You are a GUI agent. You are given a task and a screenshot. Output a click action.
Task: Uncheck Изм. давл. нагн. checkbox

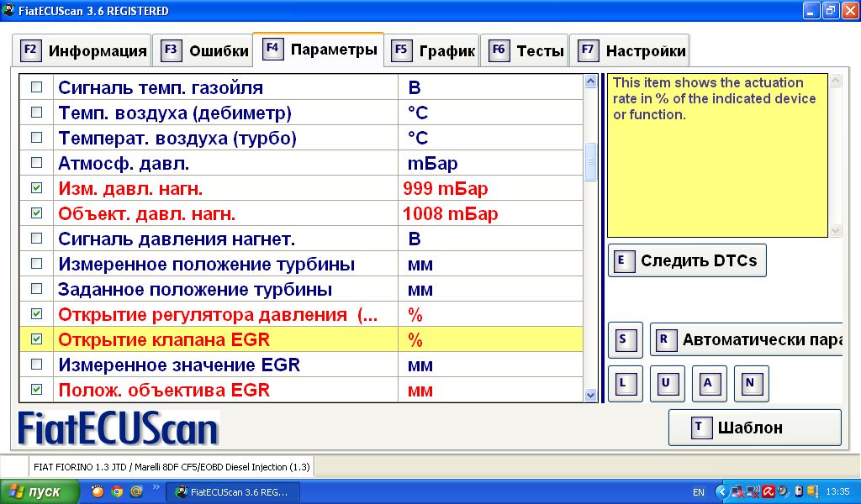(36, 188)
